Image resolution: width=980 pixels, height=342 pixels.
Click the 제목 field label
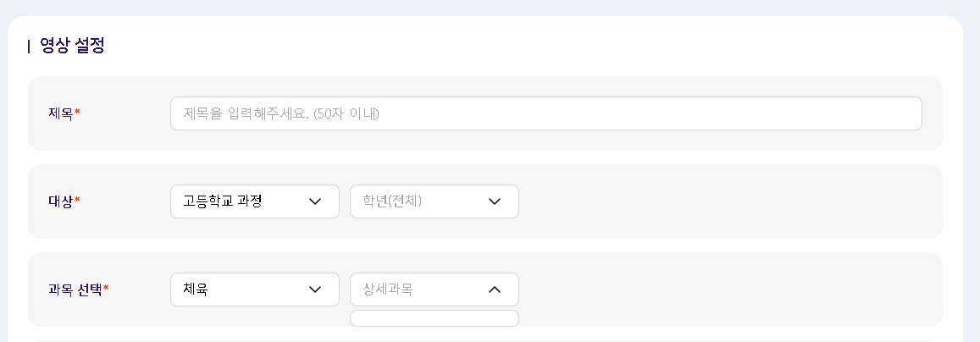tap(61, 113)
